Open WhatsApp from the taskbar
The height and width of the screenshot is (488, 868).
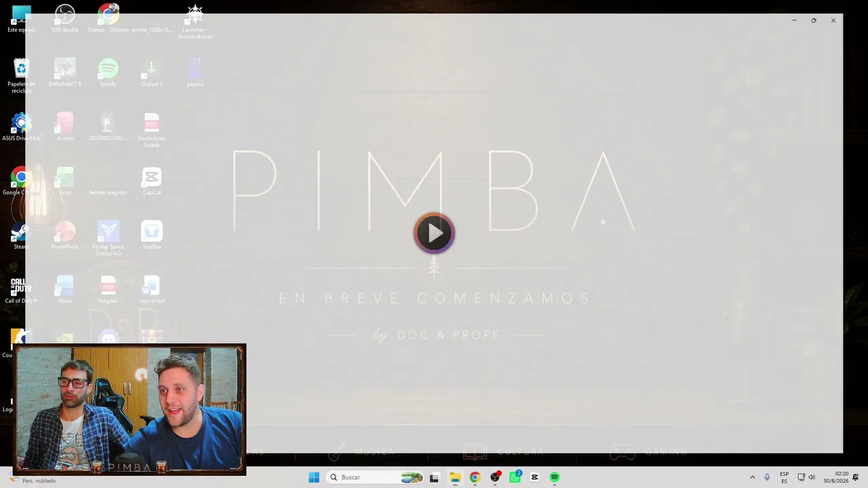[515, 477]
